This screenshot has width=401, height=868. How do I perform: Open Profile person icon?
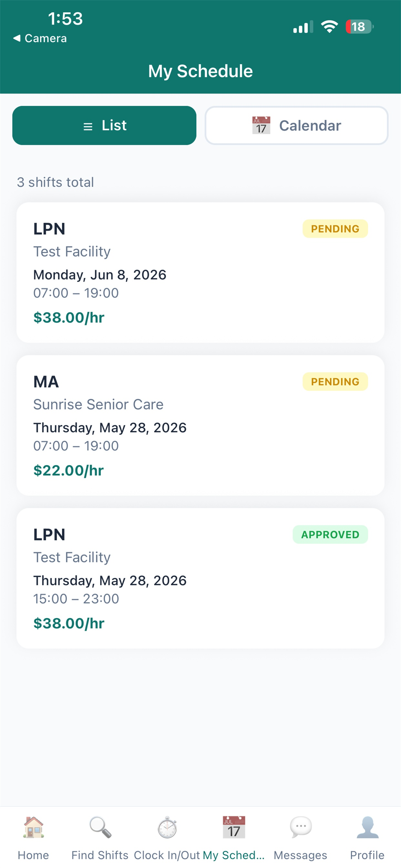(x=367, y=827)
